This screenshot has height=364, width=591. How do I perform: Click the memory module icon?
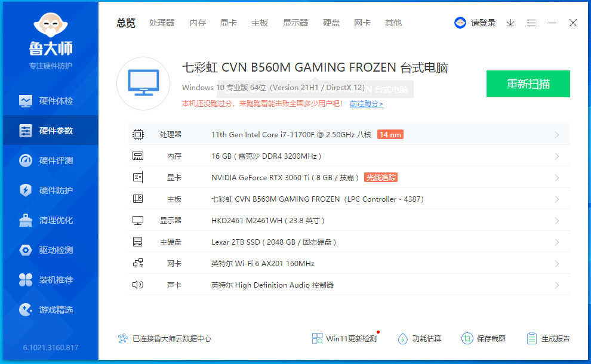(138, 156)
